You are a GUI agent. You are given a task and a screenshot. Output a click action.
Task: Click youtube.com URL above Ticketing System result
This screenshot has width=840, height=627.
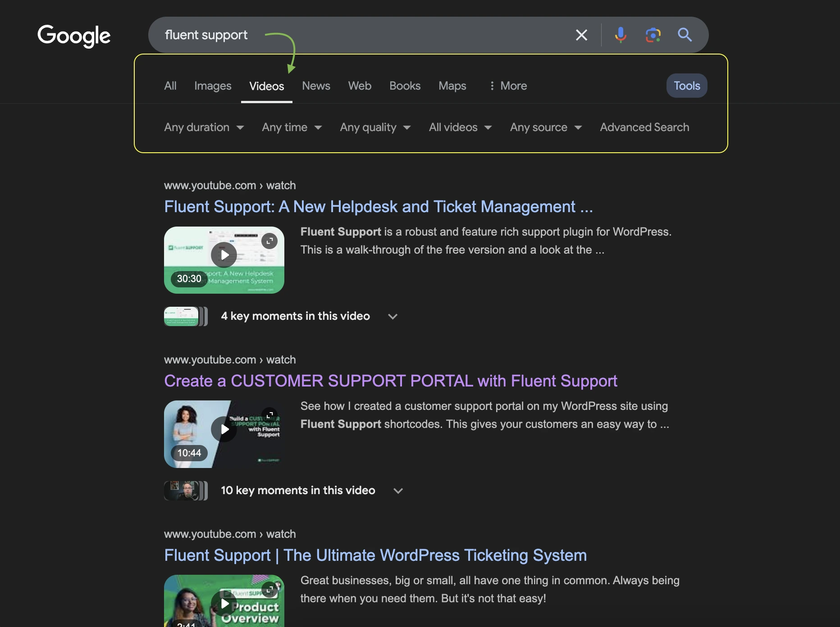tap(230, 534)
